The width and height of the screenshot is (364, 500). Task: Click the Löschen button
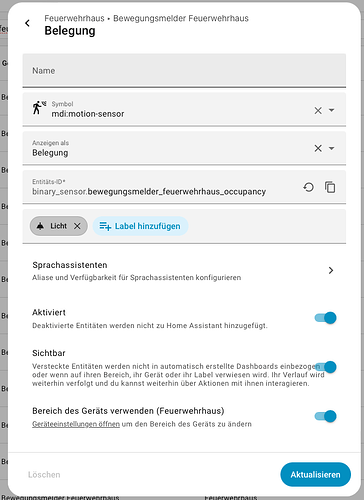point(44,475)
